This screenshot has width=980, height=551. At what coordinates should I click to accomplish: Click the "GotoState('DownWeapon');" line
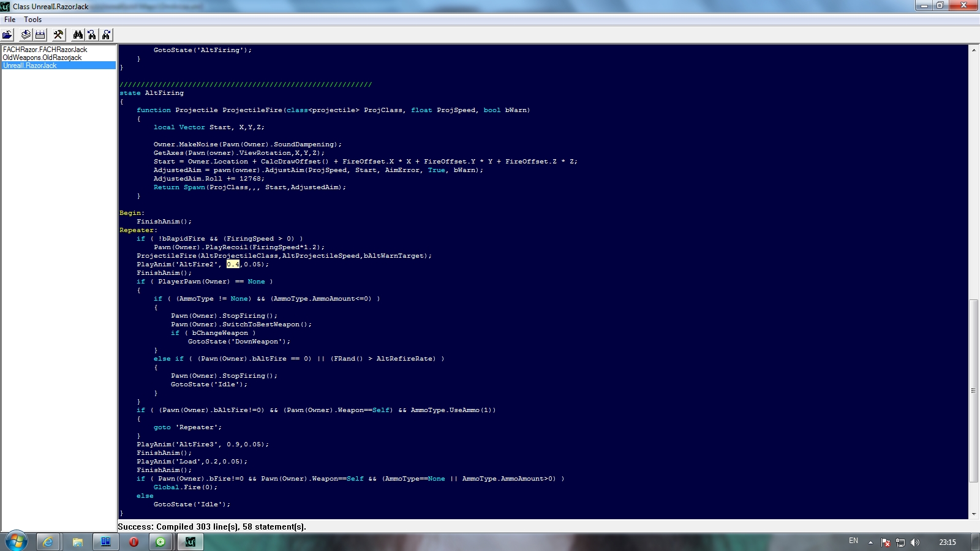point(239,342)
